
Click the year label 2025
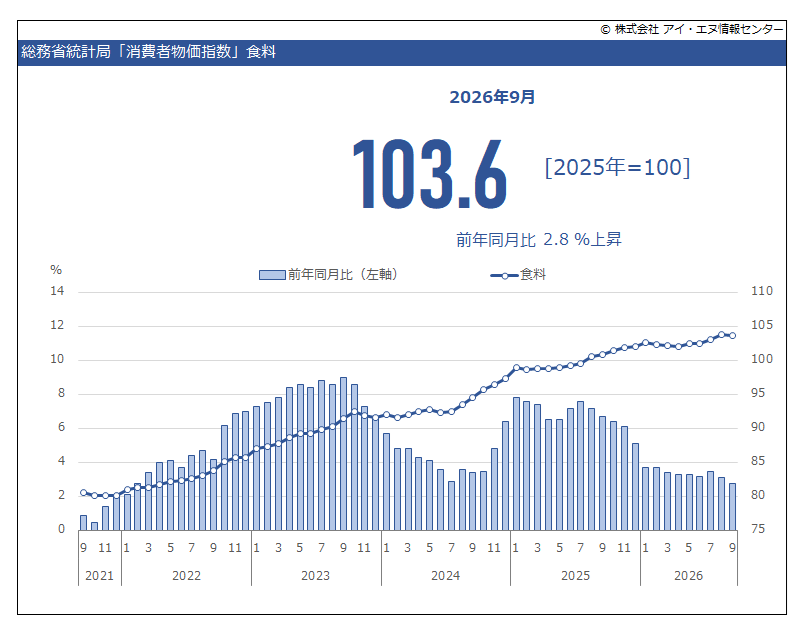[575, 576]
